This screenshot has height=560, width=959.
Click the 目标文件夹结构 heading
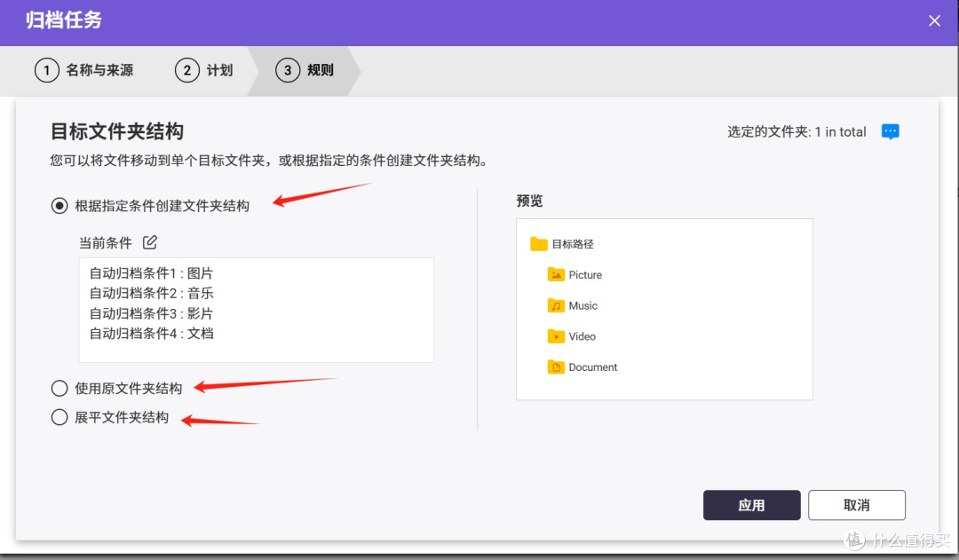tap(117, 131)
